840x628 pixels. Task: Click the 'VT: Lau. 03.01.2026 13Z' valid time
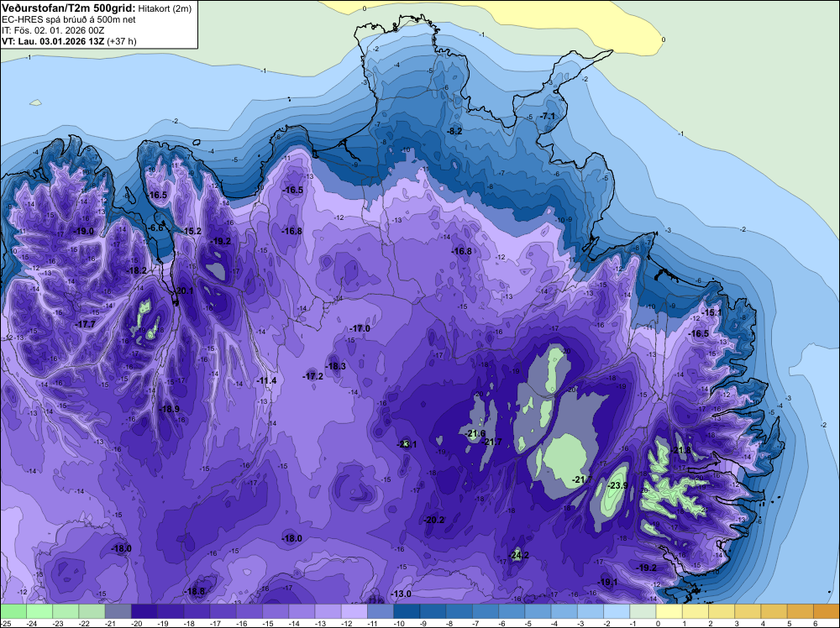pyautogui.click(x=54, y=41)
